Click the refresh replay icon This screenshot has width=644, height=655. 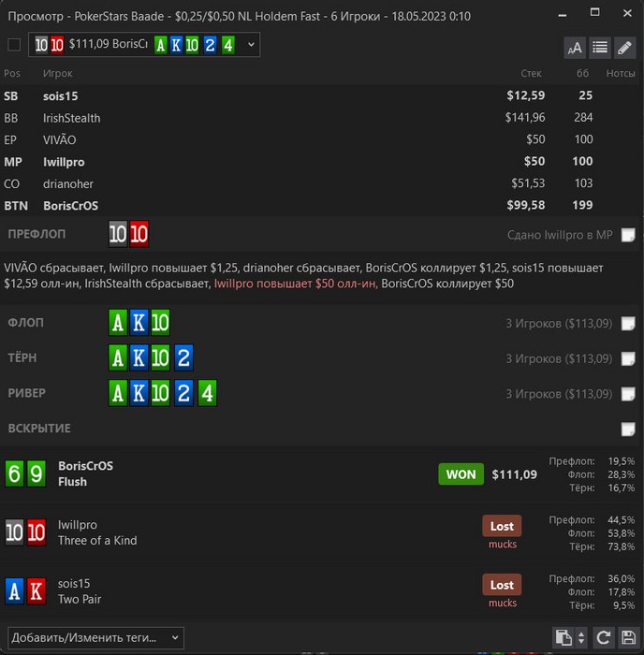(x=604, y=637)
